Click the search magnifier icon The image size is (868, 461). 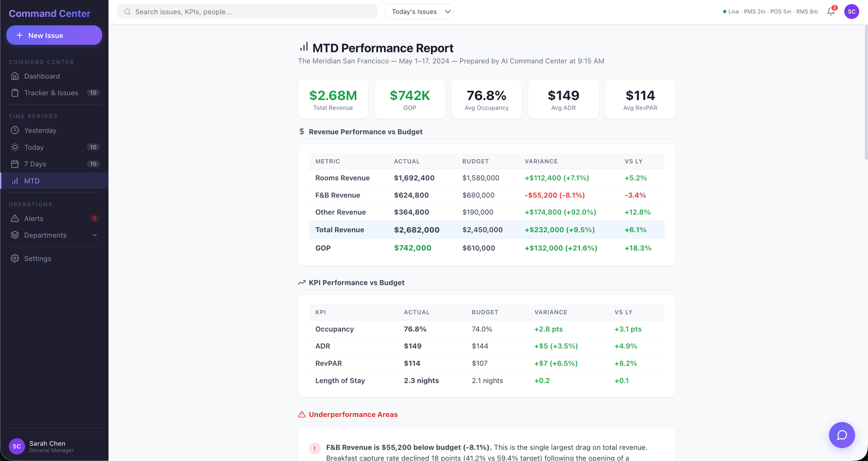pyautogui.click(x=127, y=12)
